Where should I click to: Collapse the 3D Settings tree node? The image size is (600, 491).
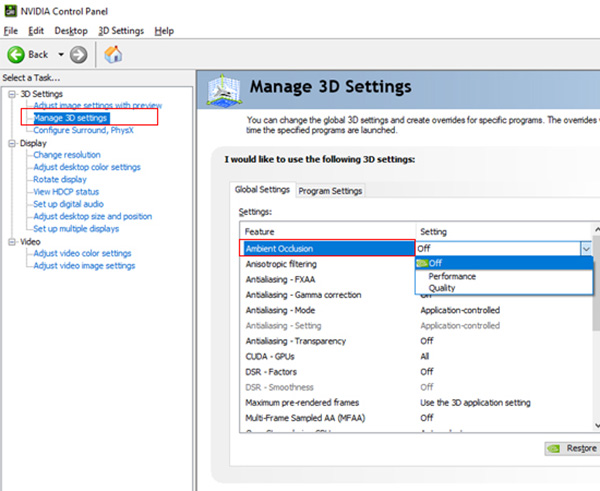[x=11, y=94]
